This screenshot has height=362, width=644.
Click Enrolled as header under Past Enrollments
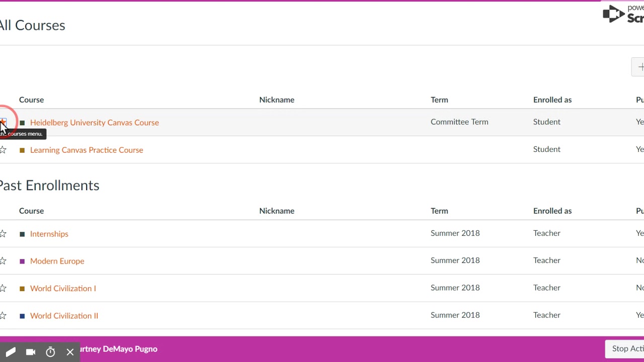552,211
